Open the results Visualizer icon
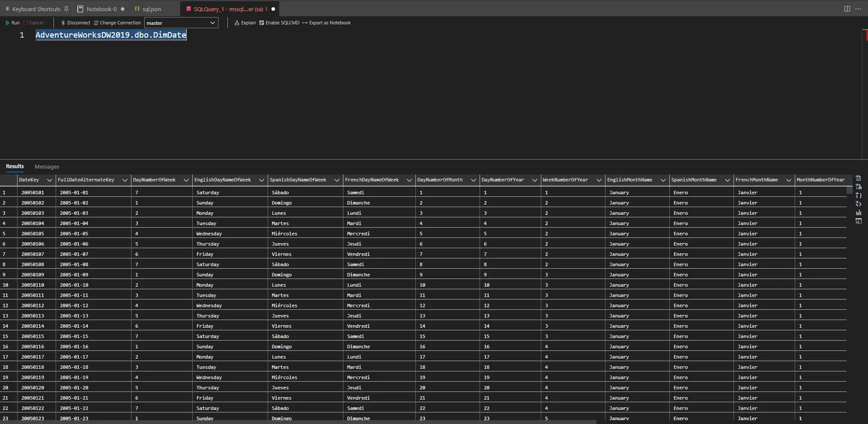 858,221
